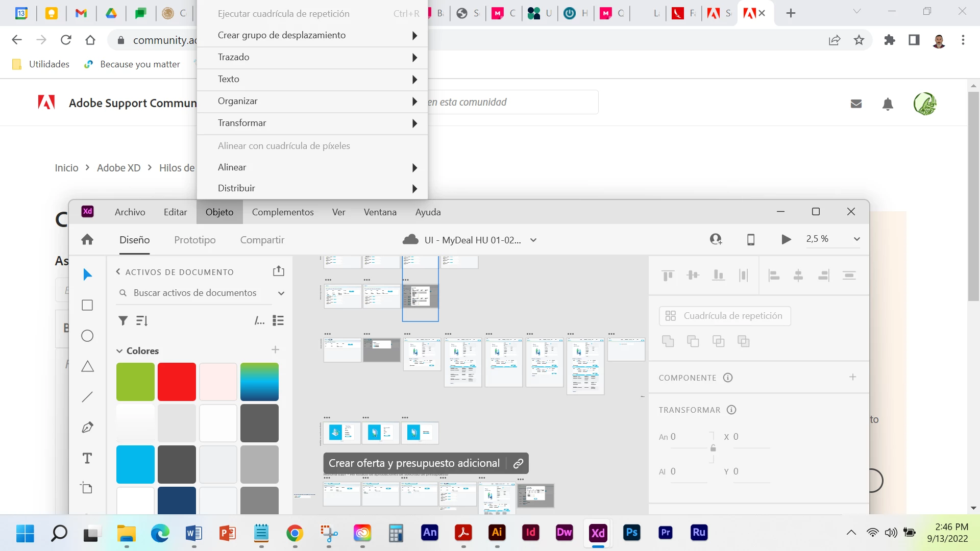Open Photoshop from the Windows taskbar
Screen dimensions: 980x551
click(631, 533)
